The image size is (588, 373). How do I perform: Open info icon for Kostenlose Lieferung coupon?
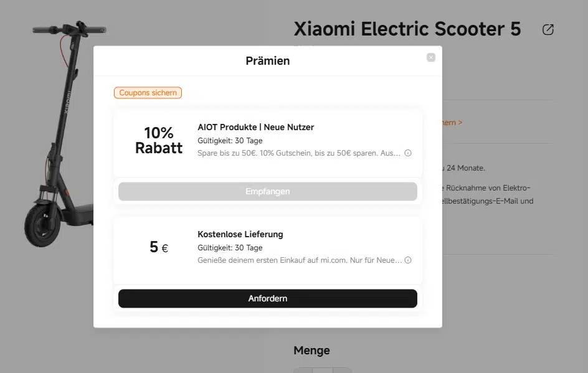(x=408, y=260)
